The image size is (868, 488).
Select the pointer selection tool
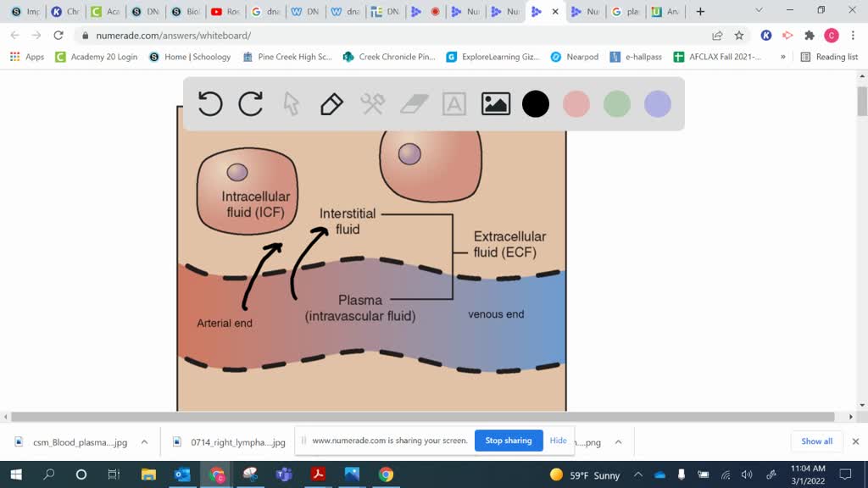click(290, 103)
